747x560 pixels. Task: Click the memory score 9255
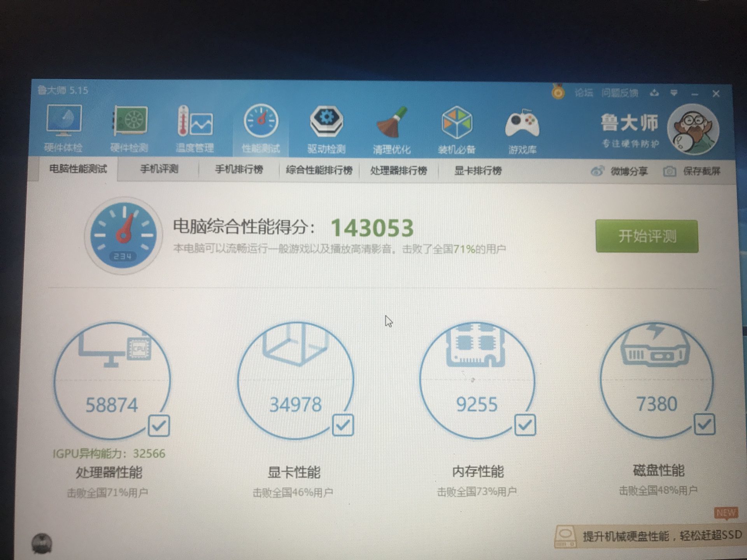pos(477,404)
